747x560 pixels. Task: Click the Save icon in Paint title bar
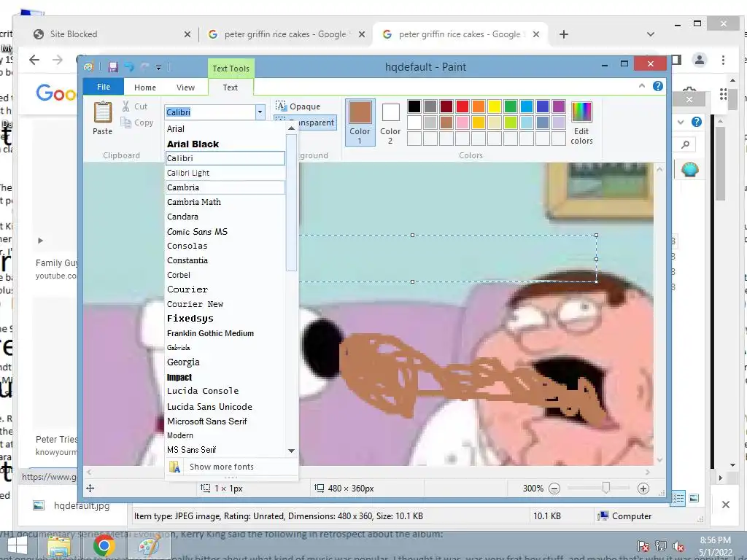coord(113,67)
